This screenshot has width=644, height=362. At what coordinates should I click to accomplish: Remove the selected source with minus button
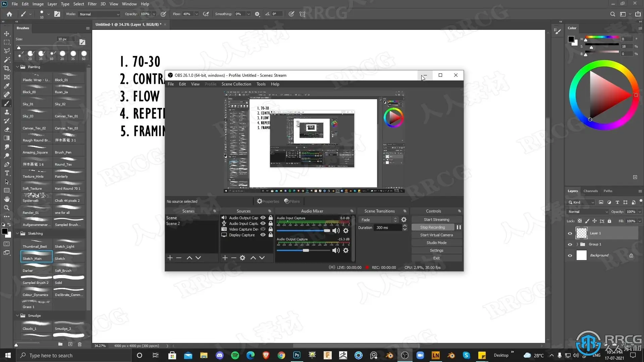tap(234, 258)
